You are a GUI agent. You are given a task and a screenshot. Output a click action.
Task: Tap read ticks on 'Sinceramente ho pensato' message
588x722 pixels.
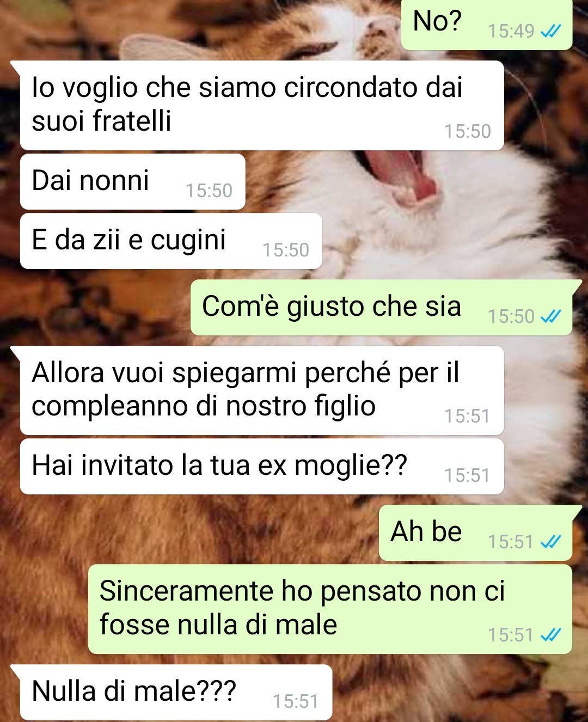coord(550,635)
